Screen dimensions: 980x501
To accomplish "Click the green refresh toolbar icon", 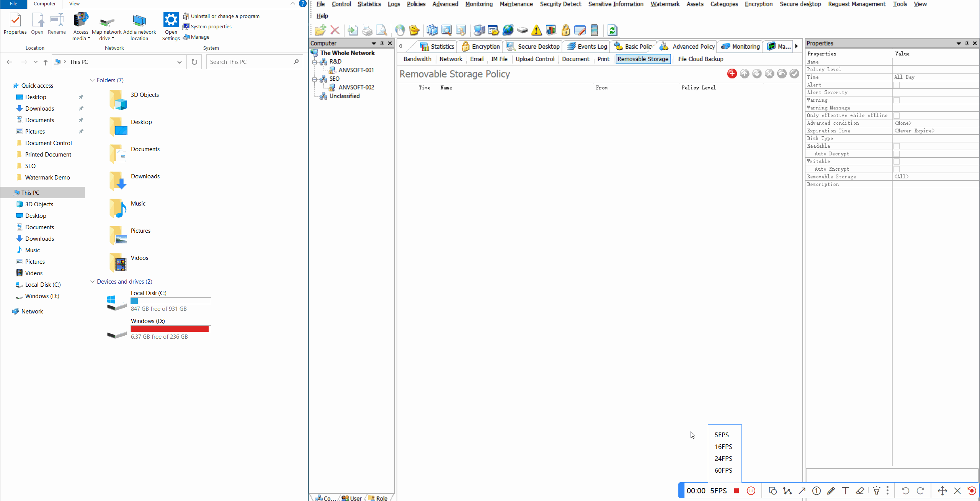I will pyautogui.click(x=612, y=30).
